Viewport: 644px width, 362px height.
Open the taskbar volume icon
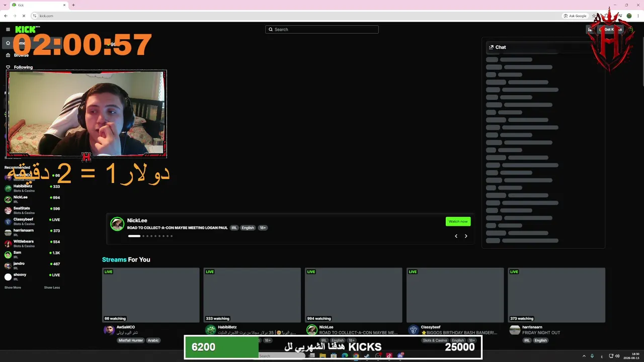tap(617, 356)
